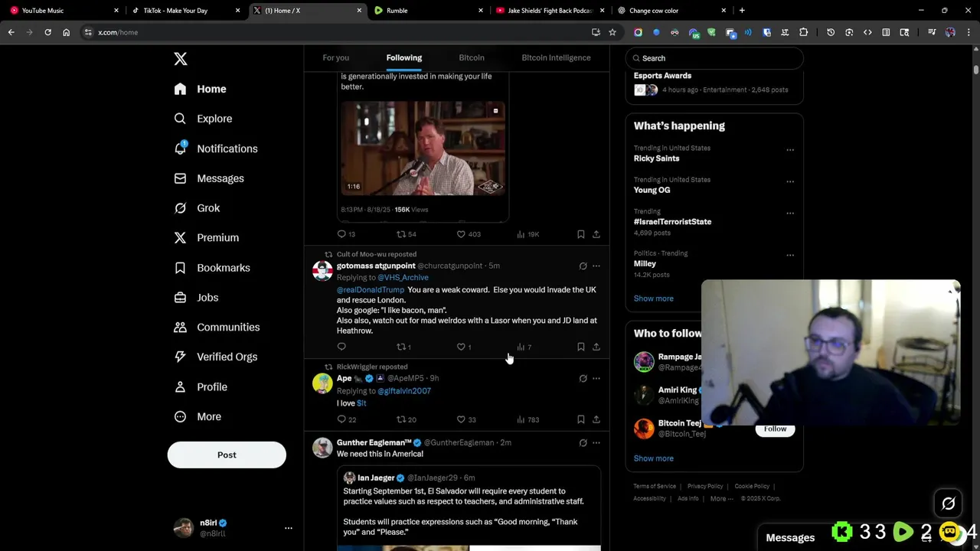Screen dimensions: 980x551
Task: Click the X logo at top left
Action: coord(180,59)
